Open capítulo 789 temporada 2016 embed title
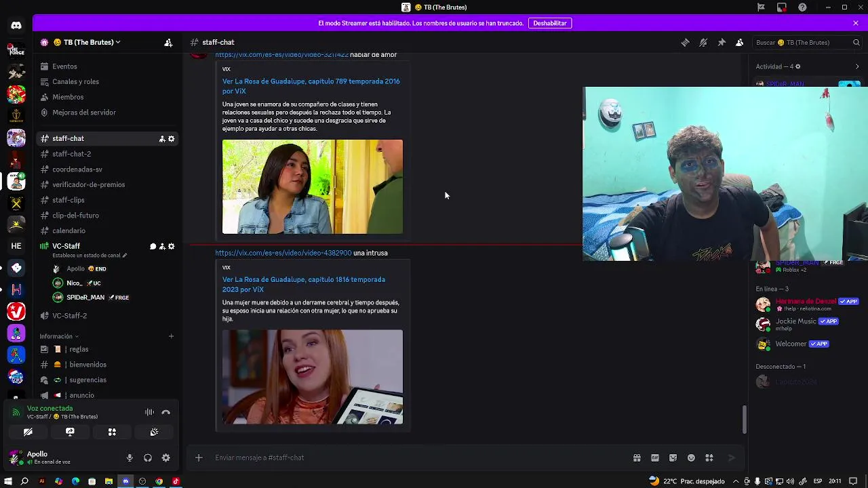The image size is (868, 488). click(x=311, y=86)
